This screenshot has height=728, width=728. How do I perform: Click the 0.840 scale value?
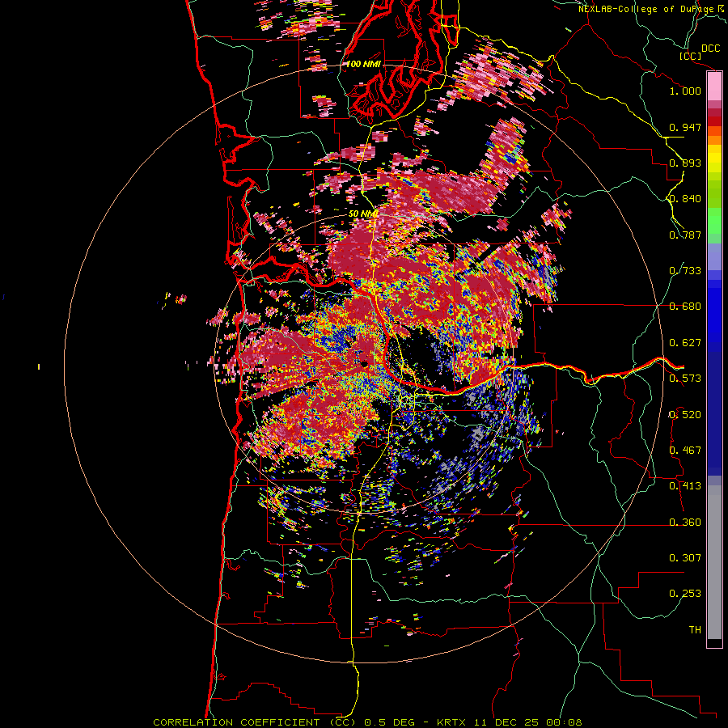(685, 199)
